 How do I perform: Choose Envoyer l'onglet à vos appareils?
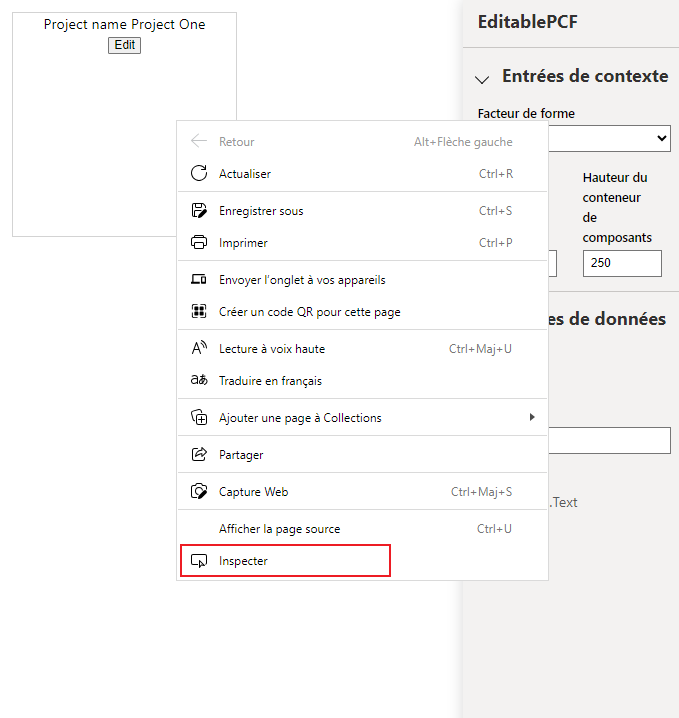(x=362, y=279)
